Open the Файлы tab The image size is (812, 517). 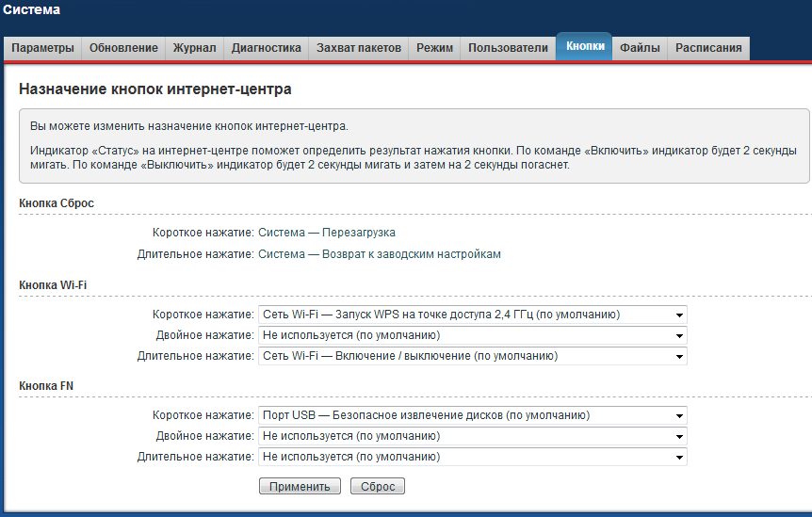(640, 48)
